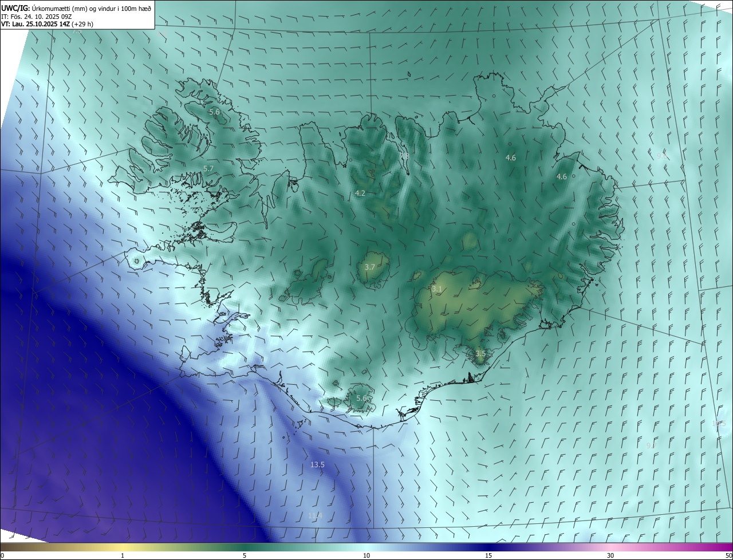Image resolution: width=733 pixels, height=560 pixels.
Task: Click the colour scale tick label 50
Action: pyautogui.click(x=728, y=555)
